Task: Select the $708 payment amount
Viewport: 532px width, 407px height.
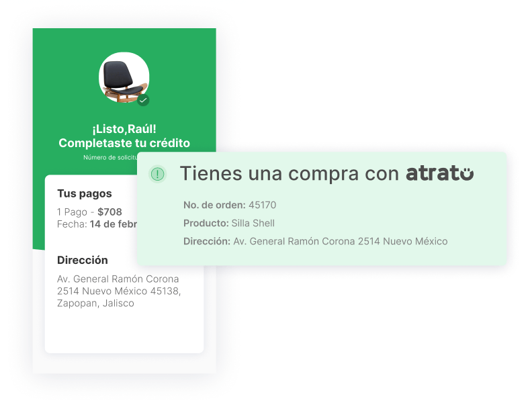Action: point(109,212)
